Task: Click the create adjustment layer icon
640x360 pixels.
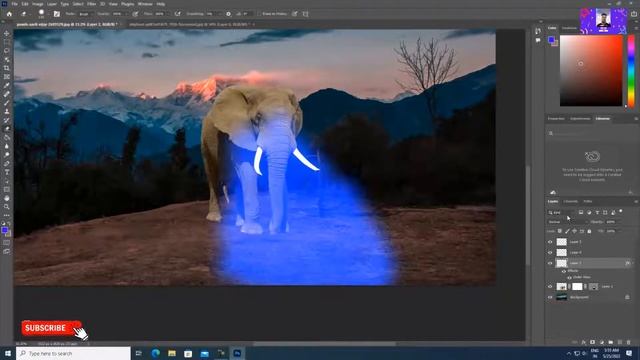Action: (x=601, y=342)
